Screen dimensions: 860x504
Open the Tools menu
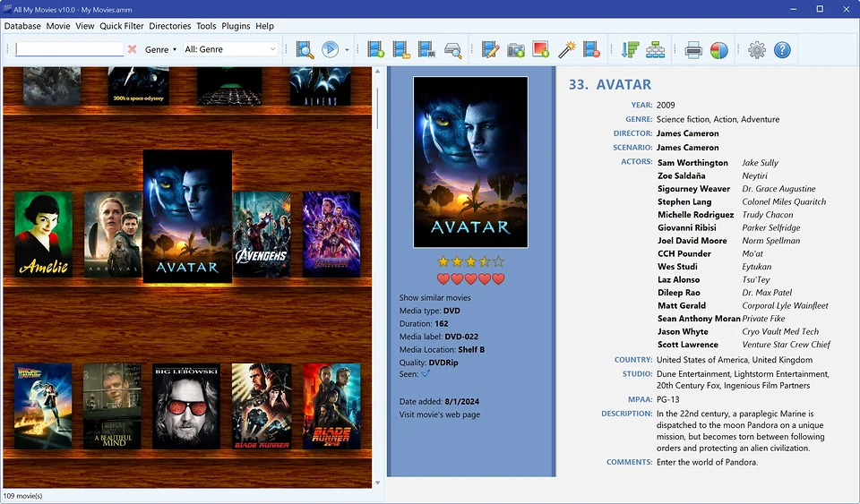coord(206,26)
